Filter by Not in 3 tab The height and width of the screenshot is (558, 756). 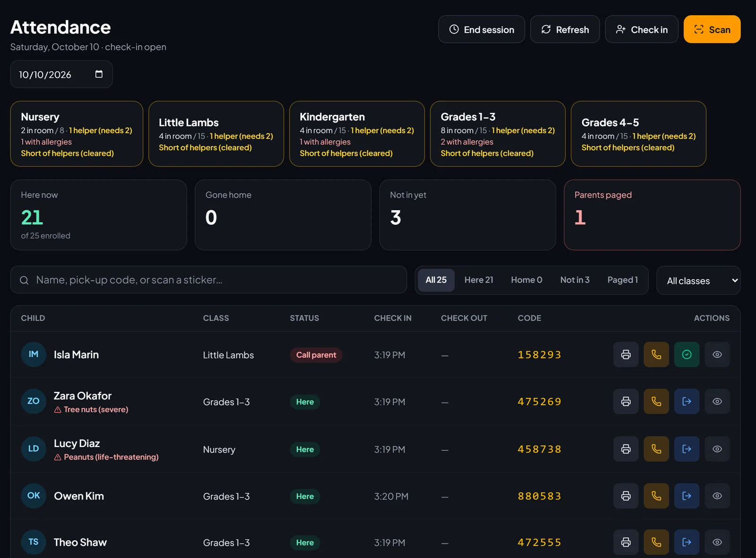[x=575, y=280]
